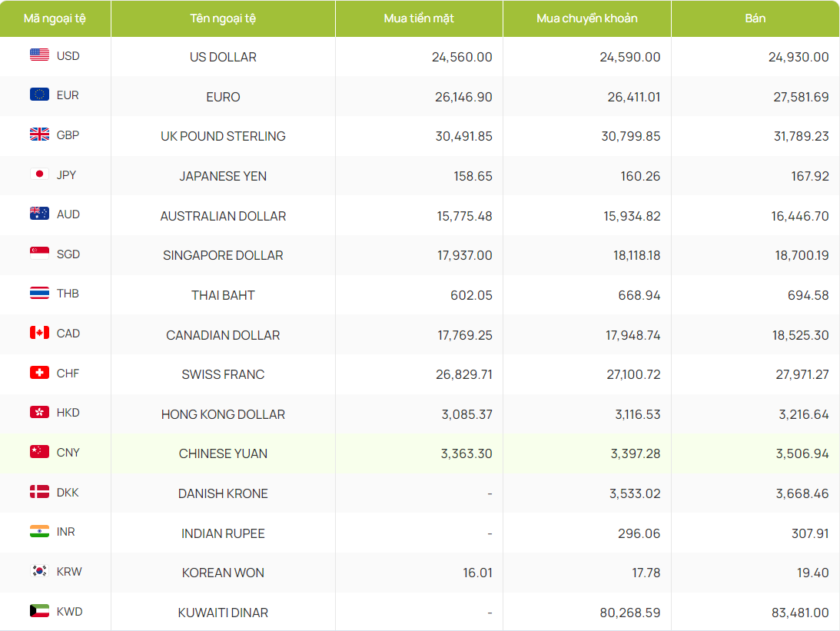Click the US flag icon for USD
This screenshot has height=631, width=840.
tap(39, 55)
